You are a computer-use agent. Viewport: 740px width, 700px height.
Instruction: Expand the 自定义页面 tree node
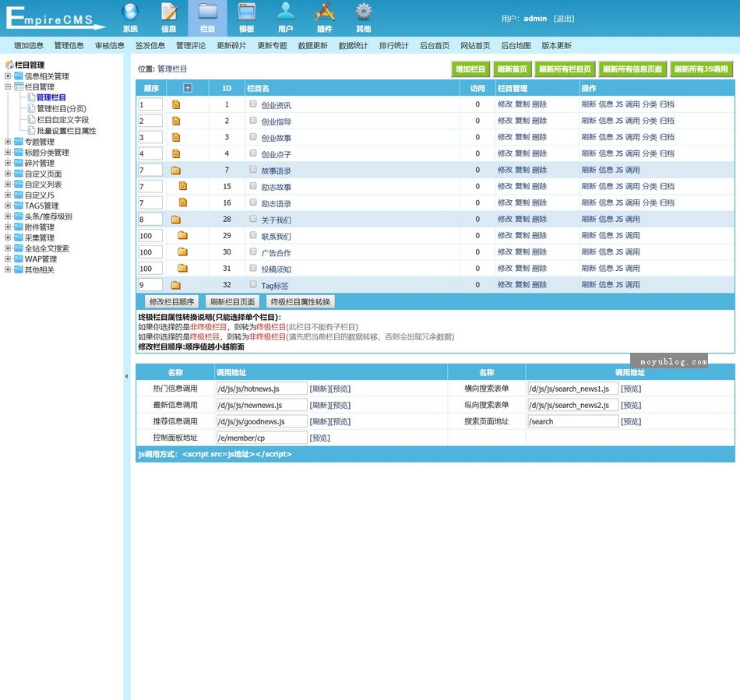pyautogui.click(x=8, y=174)
